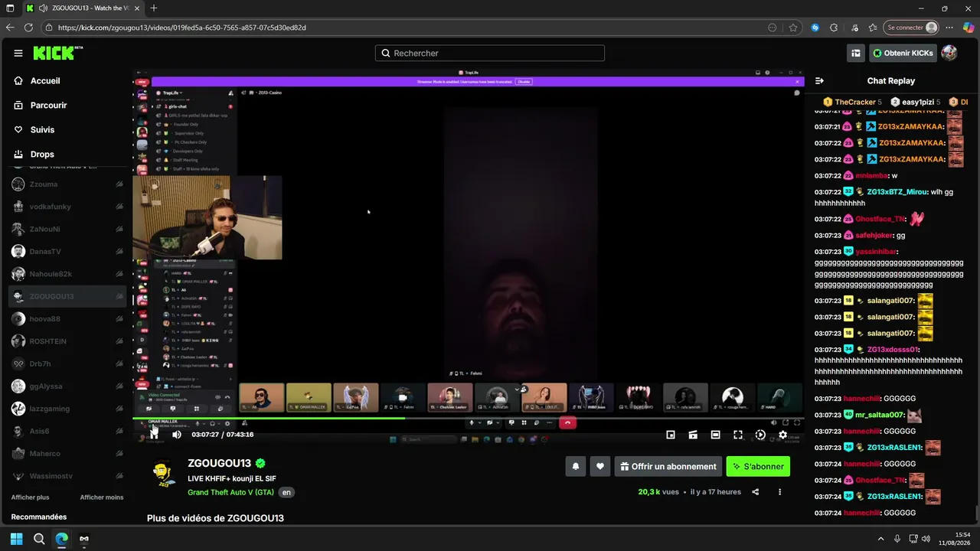Viewport: 980px width, 551px height.
Task: Open Nahoule82k channel in the sidebar
Action: [67, 274]
